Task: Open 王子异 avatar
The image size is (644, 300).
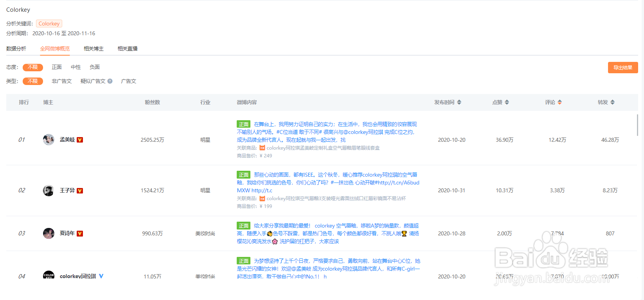Action: [49, 190]
